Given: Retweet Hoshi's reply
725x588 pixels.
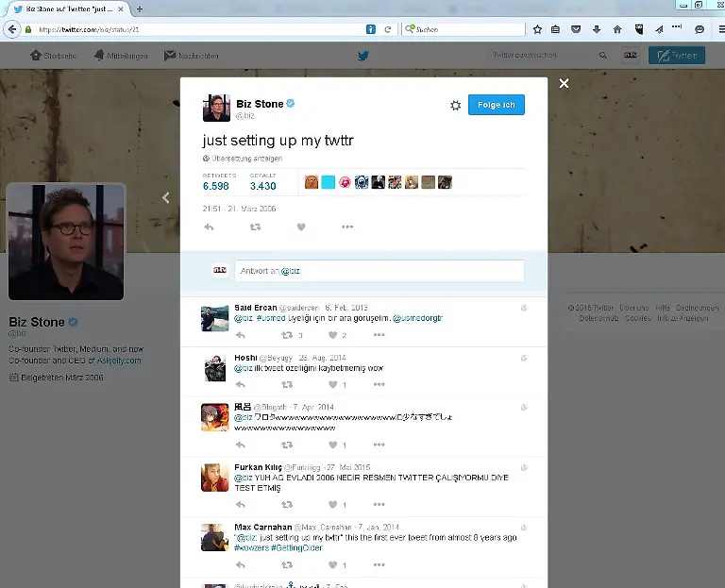Looking at the screenshot, I should (286, 385).
